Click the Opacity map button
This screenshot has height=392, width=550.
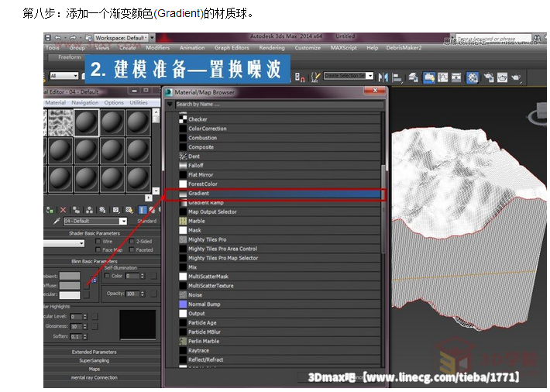pyautogui.click(x=153, y=294)
